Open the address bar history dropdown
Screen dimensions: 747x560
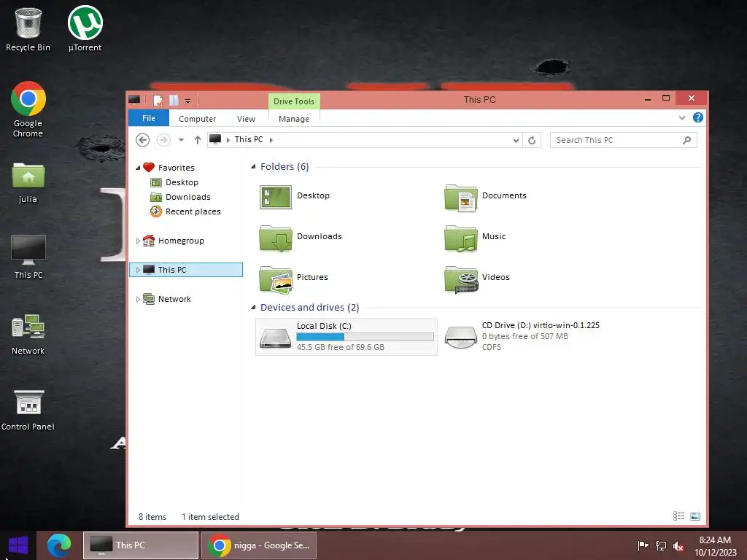point(516,140)
